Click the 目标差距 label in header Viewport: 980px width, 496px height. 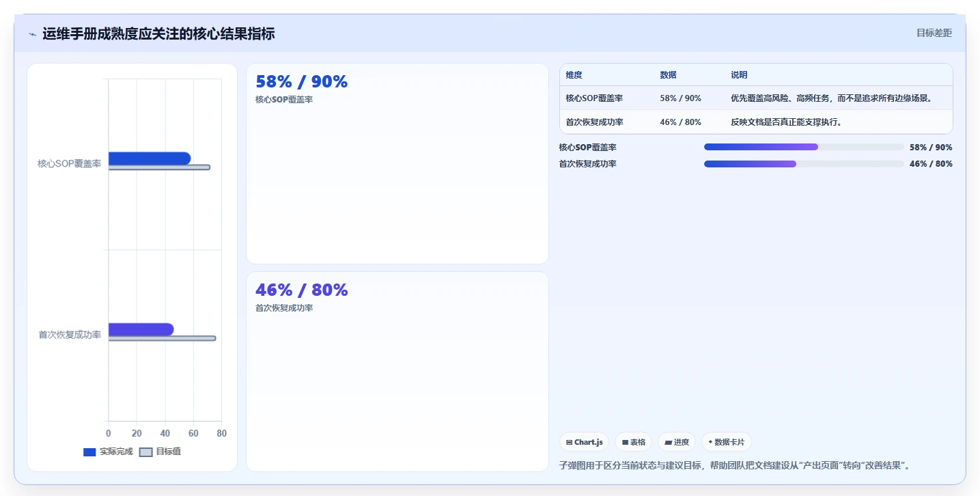click(934, 33)
